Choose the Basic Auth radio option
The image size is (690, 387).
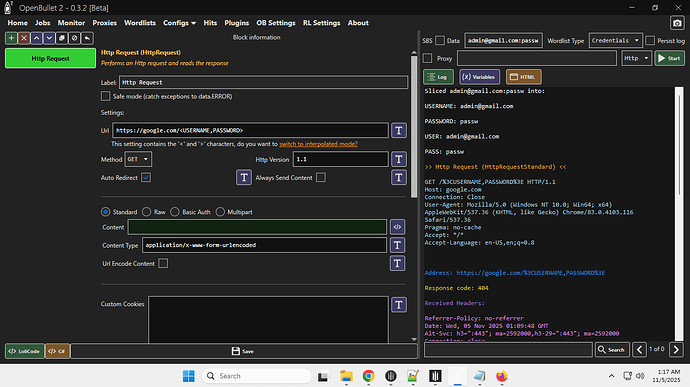(x=175, y=212)
